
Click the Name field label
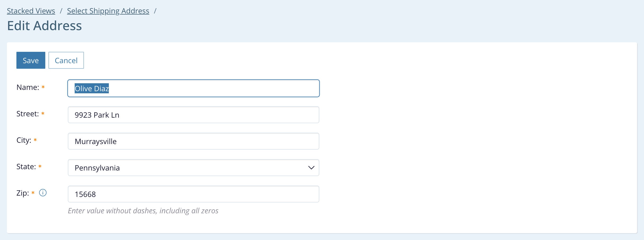point(28,87)
